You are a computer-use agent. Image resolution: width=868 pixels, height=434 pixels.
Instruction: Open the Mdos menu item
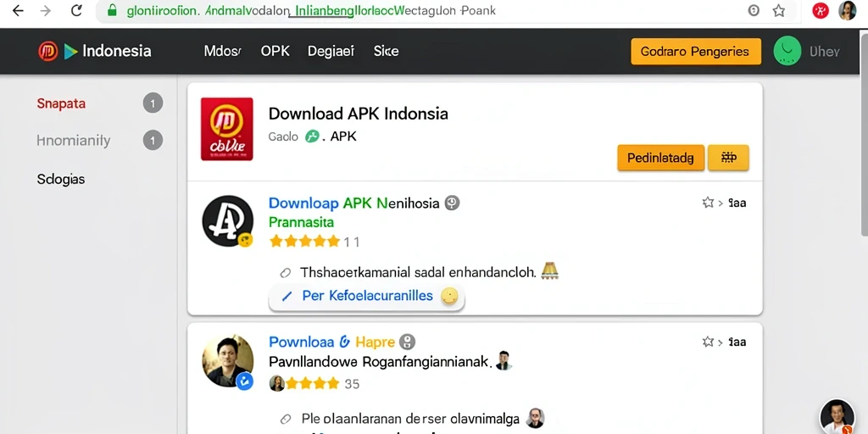223,52
